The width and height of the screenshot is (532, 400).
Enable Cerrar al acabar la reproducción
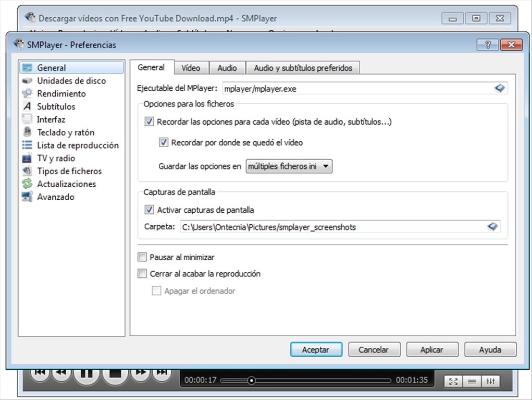coord(142,273)
